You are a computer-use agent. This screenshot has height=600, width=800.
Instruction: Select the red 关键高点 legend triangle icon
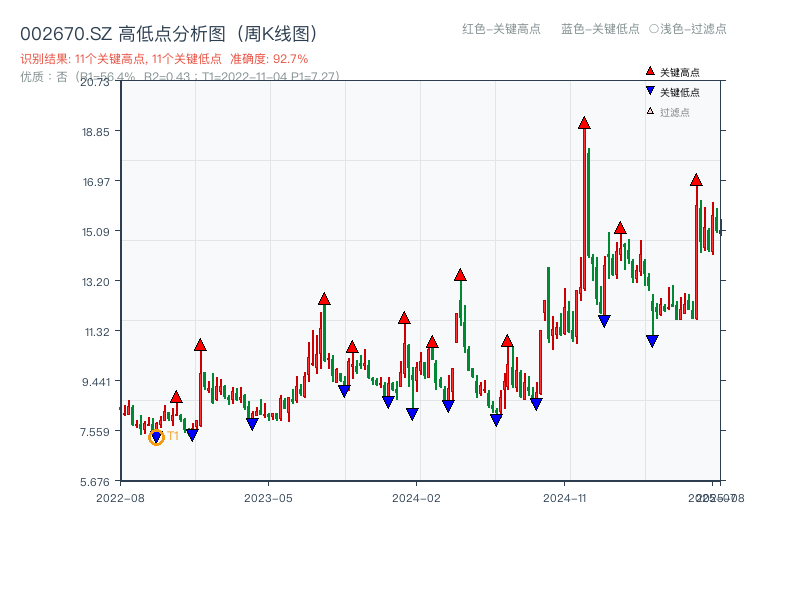(x=650, y=70)
